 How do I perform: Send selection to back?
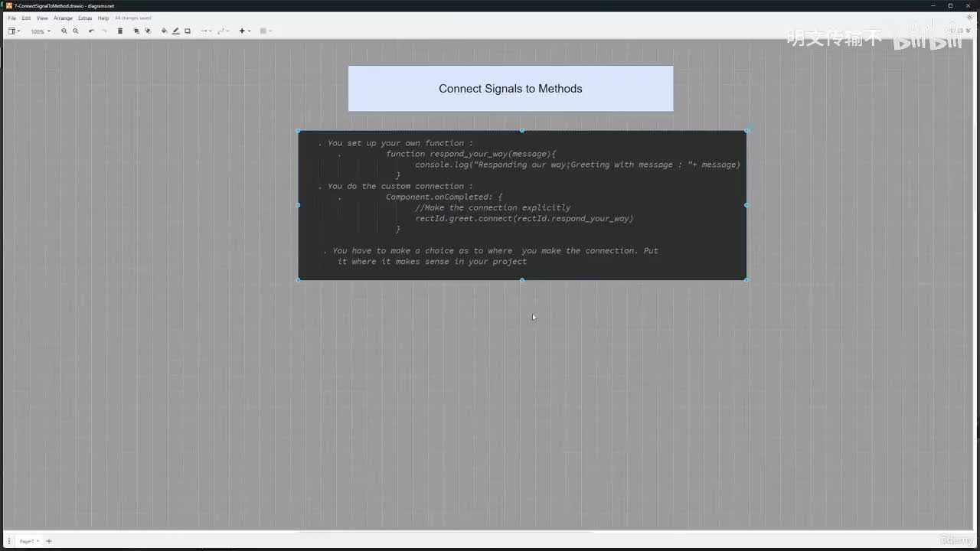click(x=148, y=31)
